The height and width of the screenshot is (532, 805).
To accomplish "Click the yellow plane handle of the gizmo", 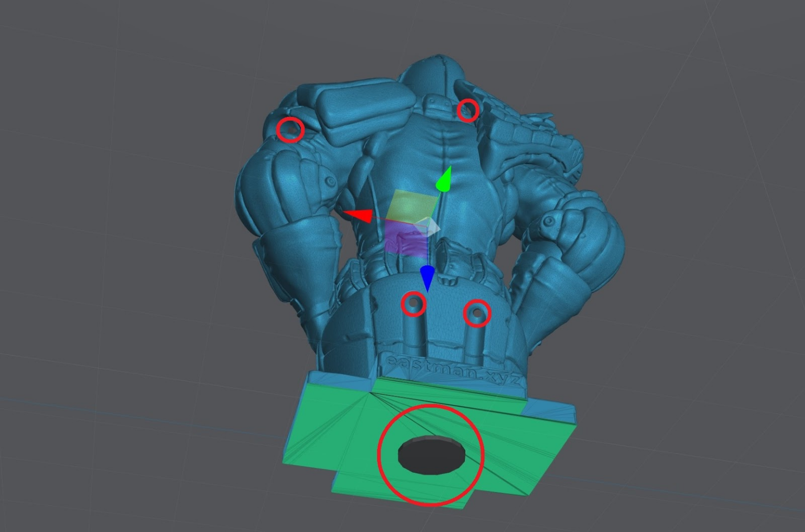I will [x=412, y=205].
